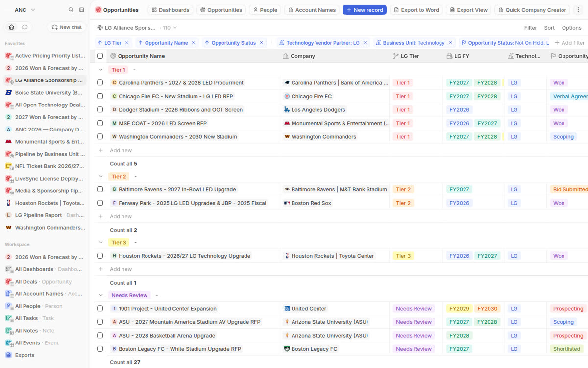Image resolution: width=588 pixels, height=368 pixels.
Task: Open Boise State University favorite
Action: 45,93
